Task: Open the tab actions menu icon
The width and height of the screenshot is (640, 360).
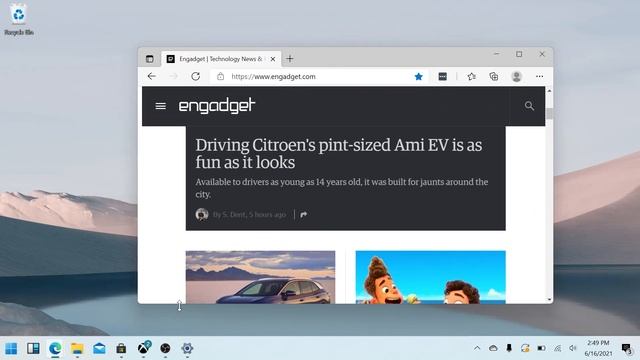Action: 150,59
